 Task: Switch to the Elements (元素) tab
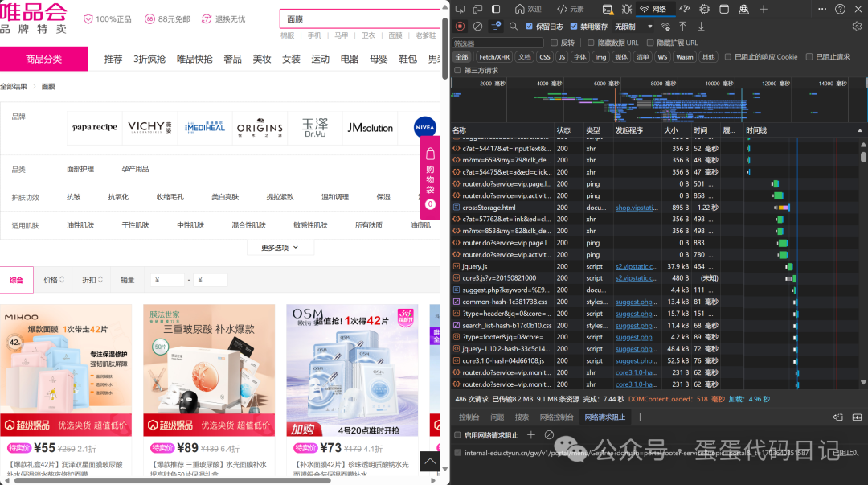tap(571, 9)
